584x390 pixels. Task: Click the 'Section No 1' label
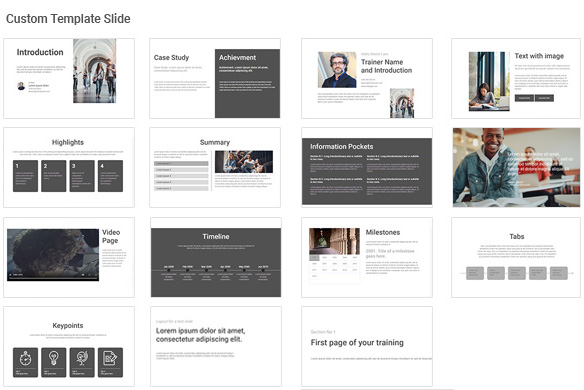coord(323,332)
